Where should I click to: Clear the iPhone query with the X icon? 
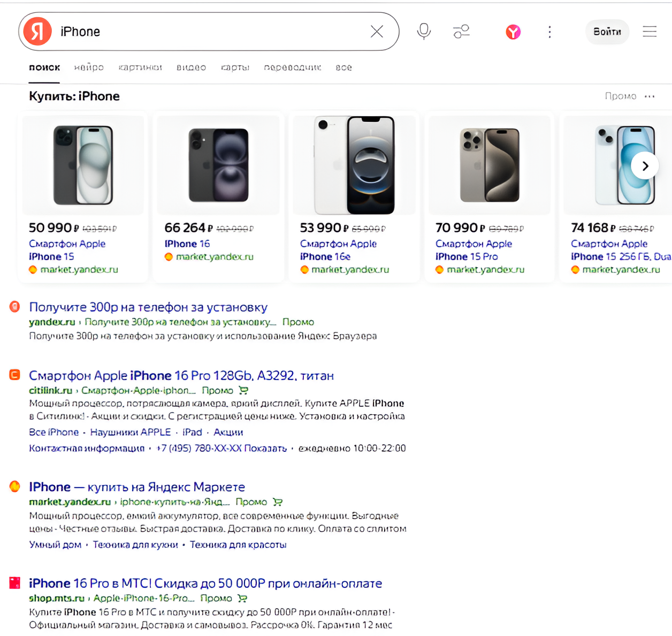pyautogui.click(x=377, y=32)
